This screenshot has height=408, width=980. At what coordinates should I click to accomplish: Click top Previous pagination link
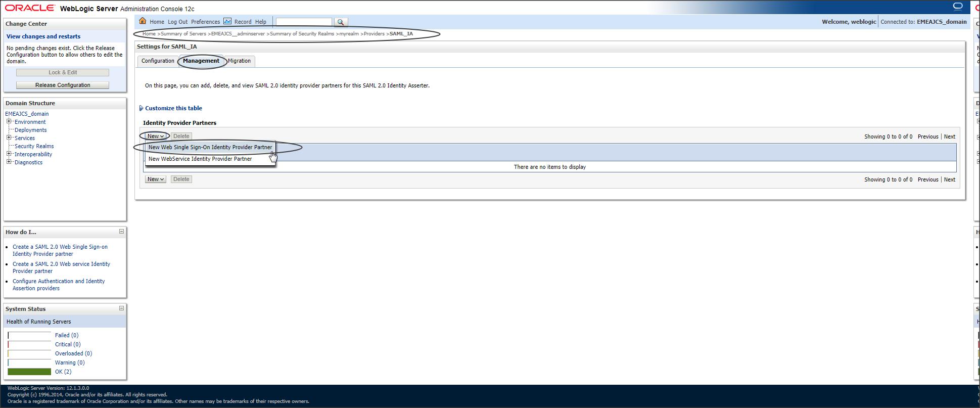point(928,137)
